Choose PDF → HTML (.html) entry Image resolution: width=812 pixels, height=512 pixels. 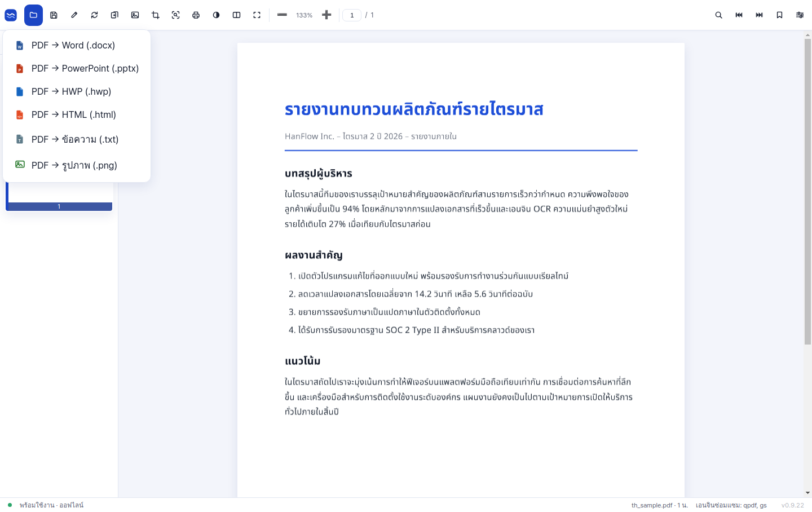[x=77, y=114]
